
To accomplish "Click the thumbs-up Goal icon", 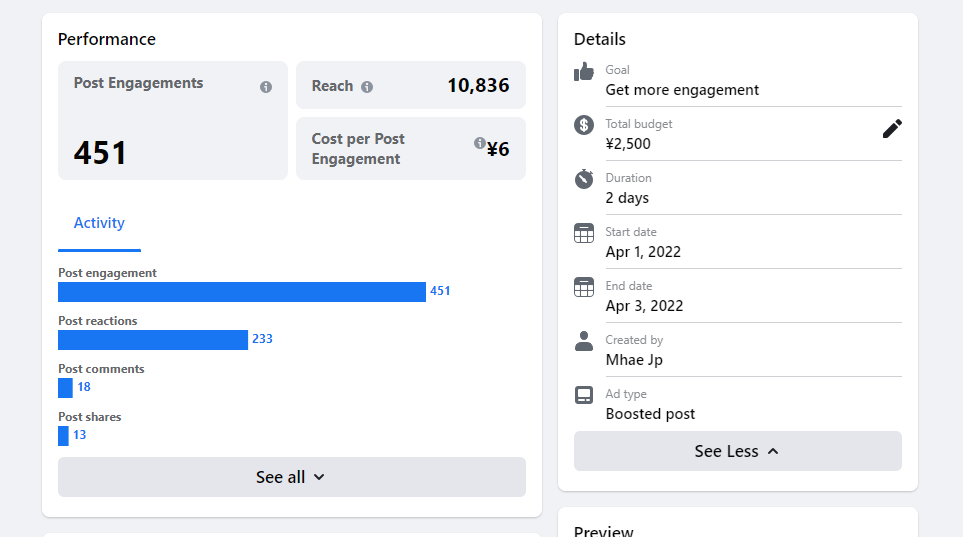I will 584,72.
